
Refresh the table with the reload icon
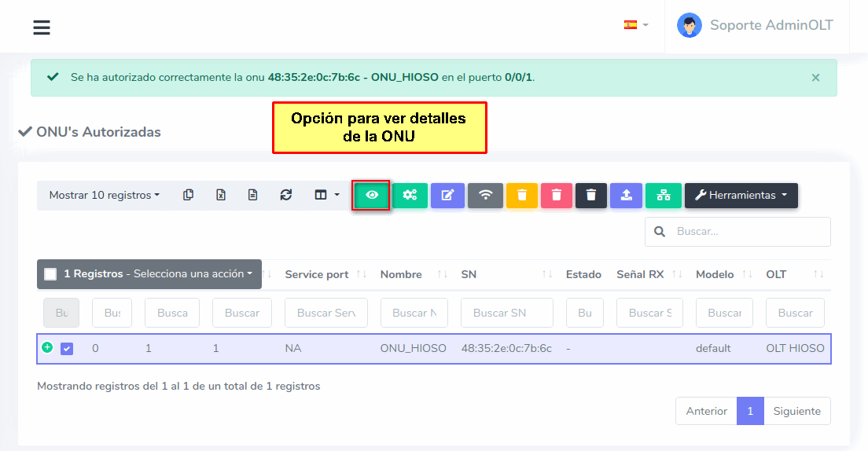coord(285,195)
